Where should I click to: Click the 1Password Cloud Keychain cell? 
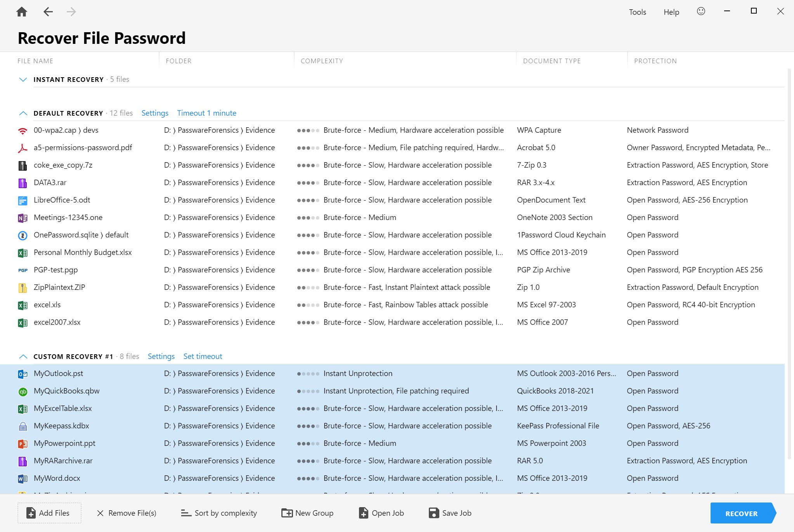pyautogui.click(x=561, y=235)
